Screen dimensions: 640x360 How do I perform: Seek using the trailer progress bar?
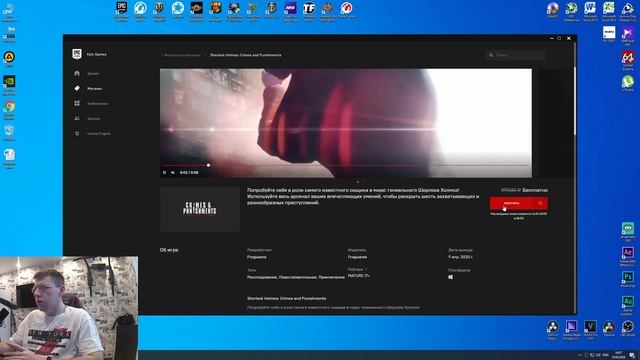click(346, 165)
